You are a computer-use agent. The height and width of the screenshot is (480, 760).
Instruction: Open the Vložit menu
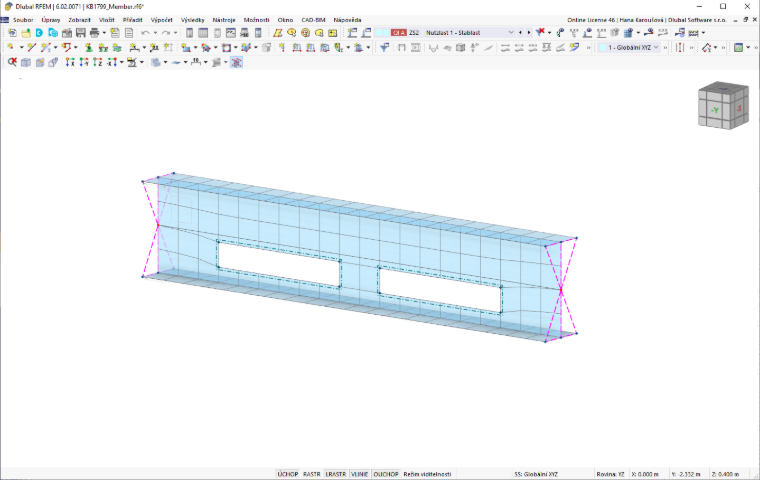pos(107,20)
